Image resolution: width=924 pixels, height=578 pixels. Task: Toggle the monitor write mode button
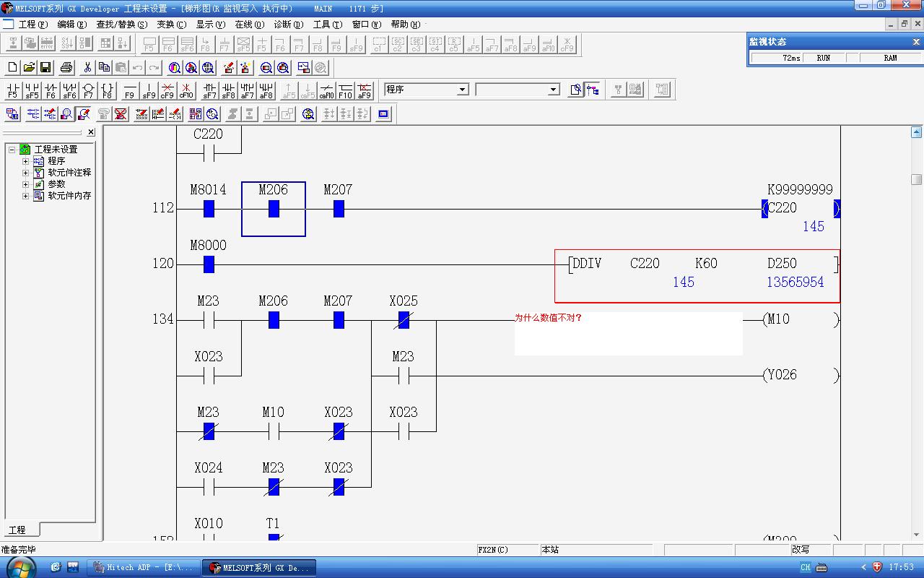[84, 114]
